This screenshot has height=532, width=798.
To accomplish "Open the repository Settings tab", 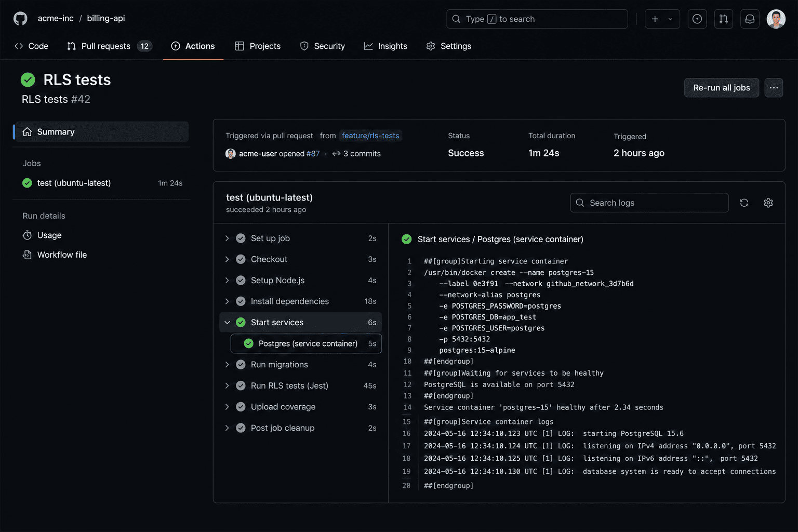I will click(x=449, y=46).
